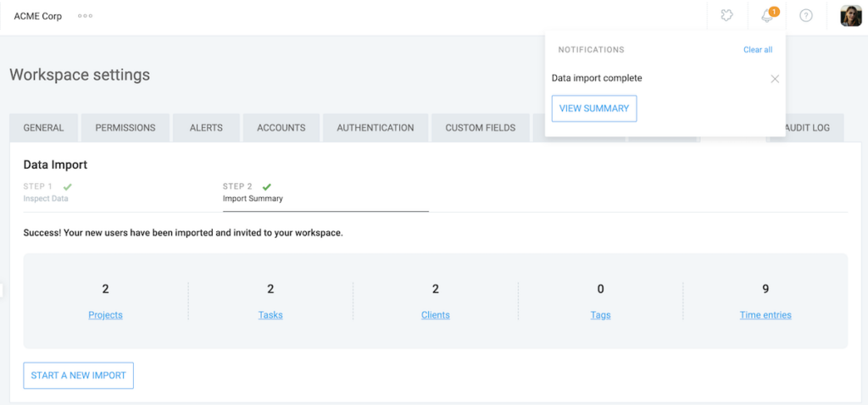Go to the Accounts tab

point(281,128)
